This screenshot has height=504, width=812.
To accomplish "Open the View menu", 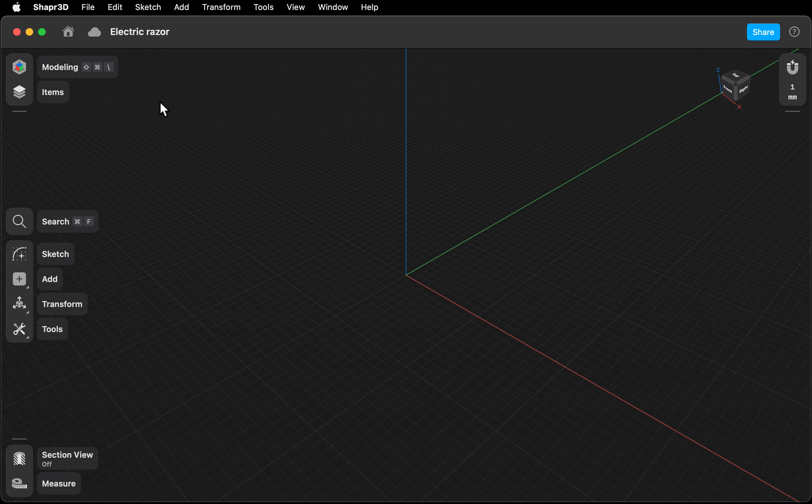I will click(x=296, y=7).
